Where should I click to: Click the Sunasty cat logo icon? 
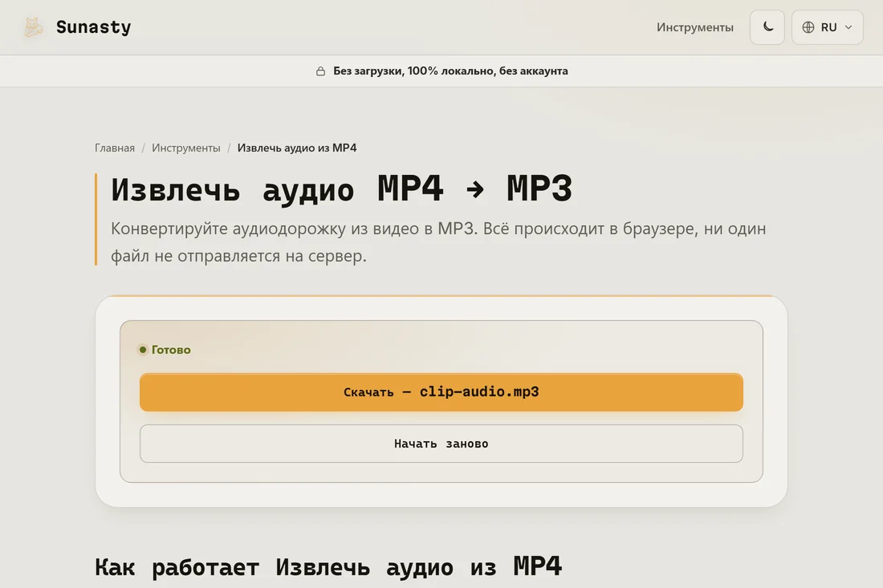point(33,27)
